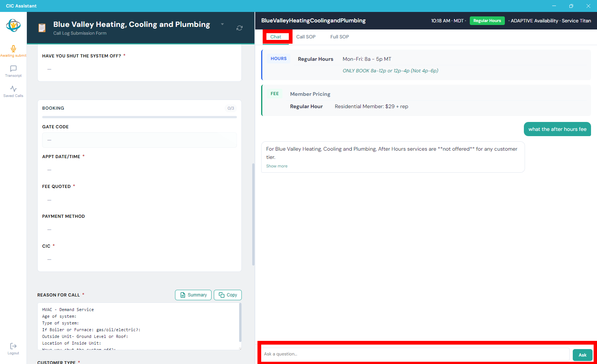Click the 0/3 booking counter
This screenshot has height=364, width=597.
[x=231, y=108]
